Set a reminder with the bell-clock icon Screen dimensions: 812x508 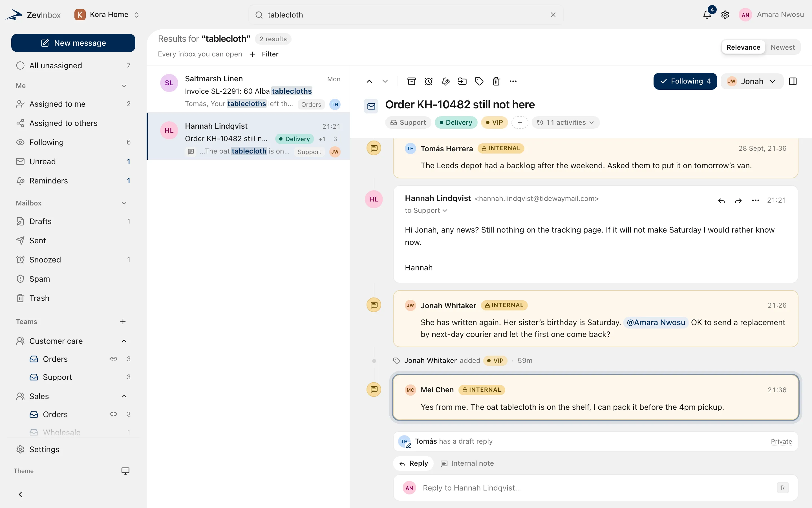(445, 81)
